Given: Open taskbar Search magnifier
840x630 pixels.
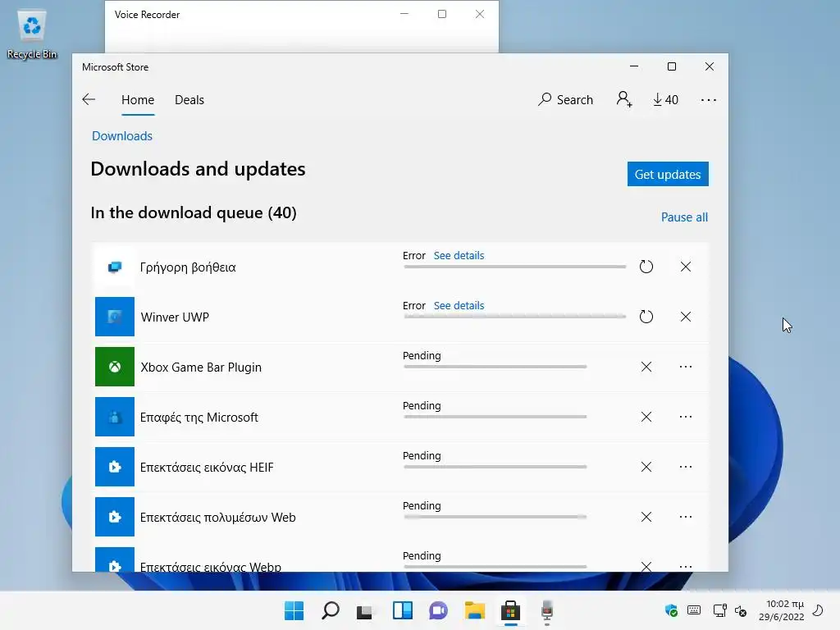Looking at the screenshot, I should (x=330, y=610).
